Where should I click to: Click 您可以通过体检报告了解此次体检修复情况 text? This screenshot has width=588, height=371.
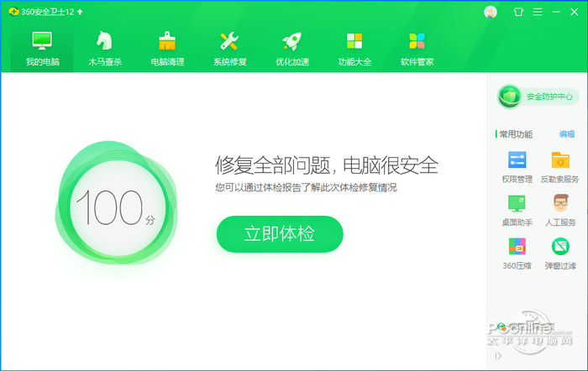306,187
